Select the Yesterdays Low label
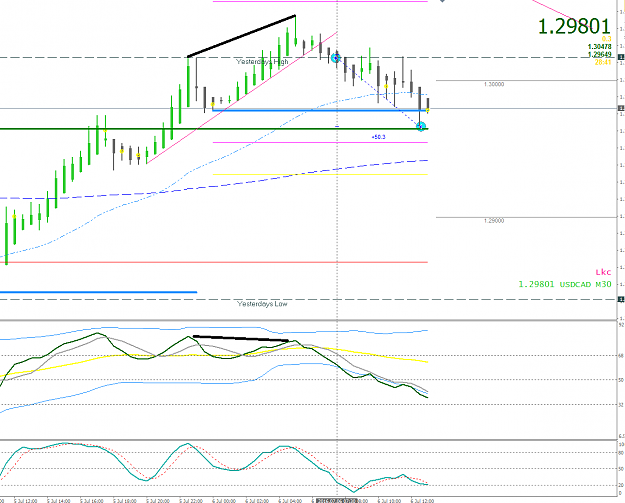Image resolution: width=625 pixels, height=503 pixels. [x=262, y=304]
